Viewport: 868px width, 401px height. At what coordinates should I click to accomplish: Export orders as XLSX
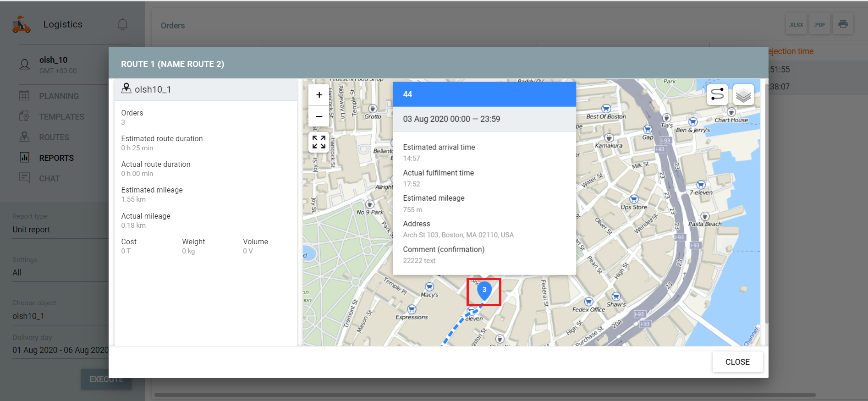[x=796, y=25]
